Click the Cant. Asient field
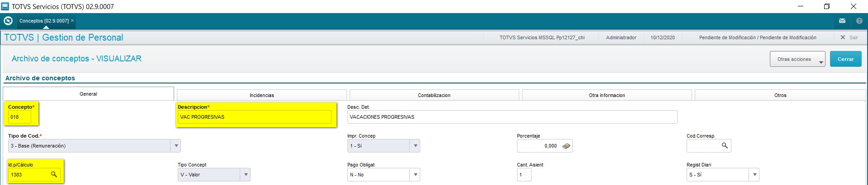The height and width of the screenshot is (185, 868). [524, 175]
